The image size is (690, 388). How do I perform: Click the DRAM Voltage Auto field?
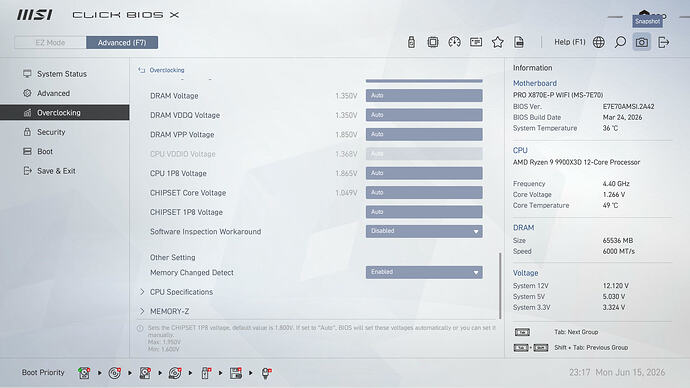[x=424, y=95]
